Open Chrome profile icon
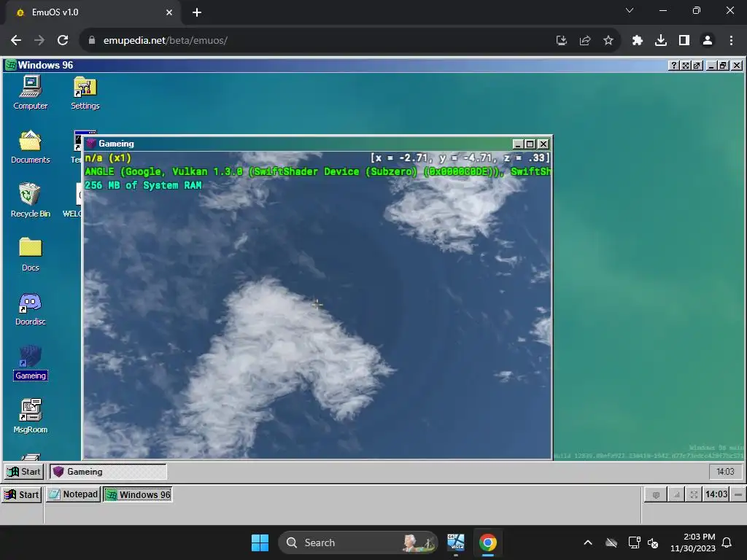The height and width of the screenshot is (560, 747). 708,41
